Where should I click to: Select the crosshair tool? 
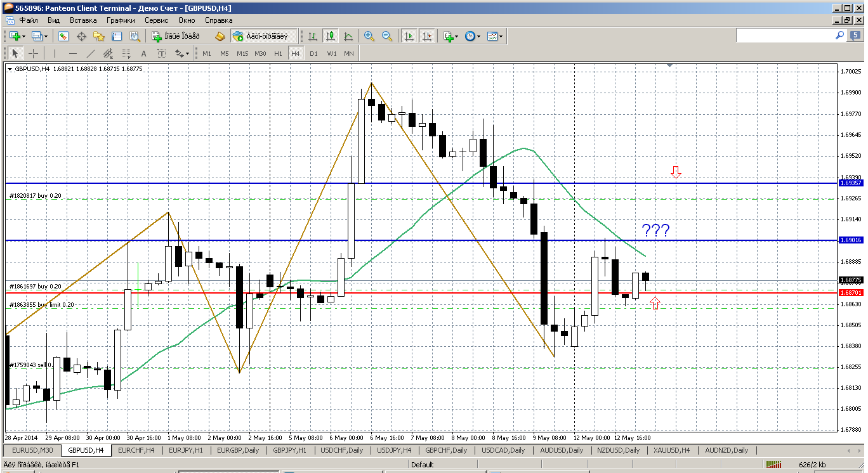tap(33, 53)
